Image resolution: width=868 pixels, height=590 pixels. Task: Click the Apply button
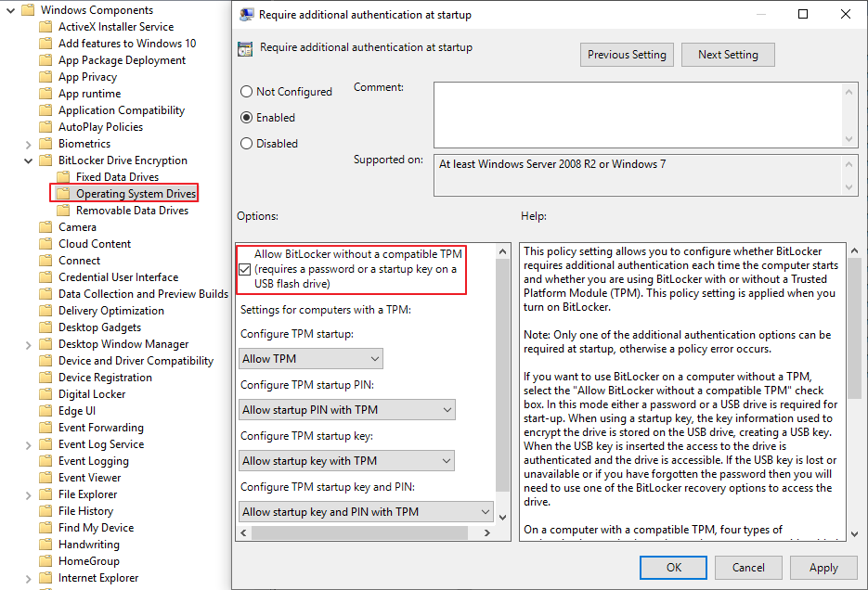(823, 568)
